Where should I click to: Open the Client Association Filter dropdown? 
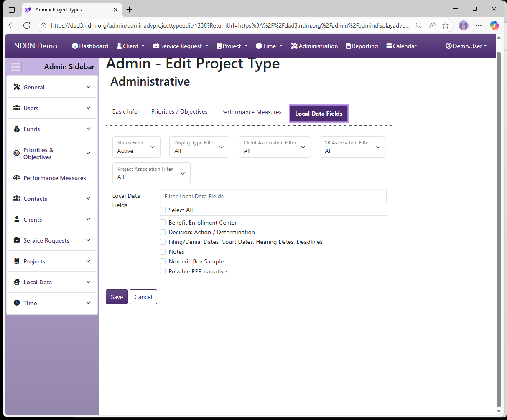[275, 147]
